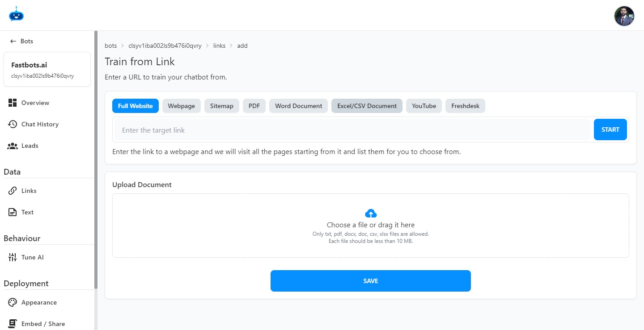Image resolution: width=644 pixels, height=330 pixels.
Task: Open the Text document icon
Action: click(13, 212)
